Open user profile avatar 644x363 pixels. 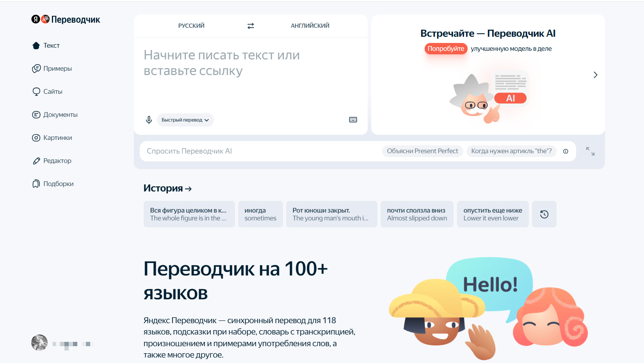pyautogui.click(x=39, y=343)
